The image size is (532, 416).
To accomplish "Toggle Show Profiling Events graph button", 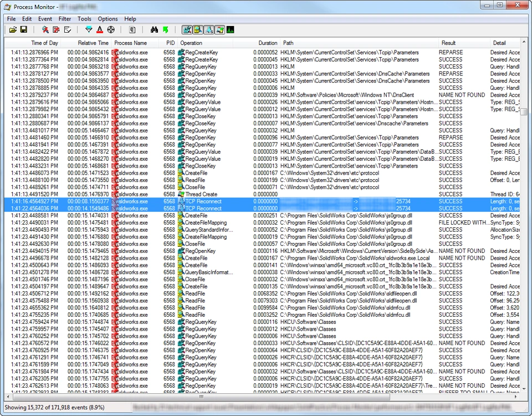I will tap(231, 30).
